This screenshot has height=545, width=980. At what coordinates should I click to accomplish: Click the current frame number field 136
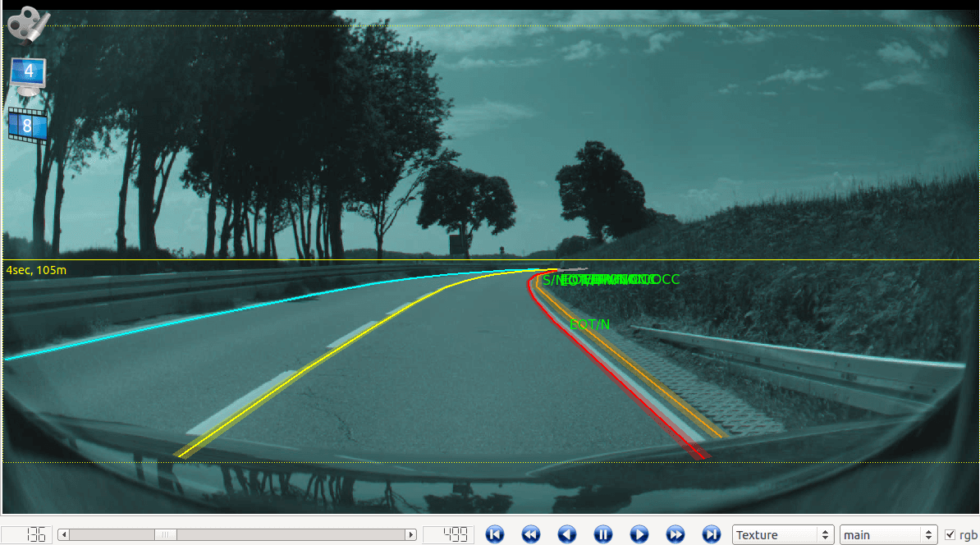[x=26, y=534]
